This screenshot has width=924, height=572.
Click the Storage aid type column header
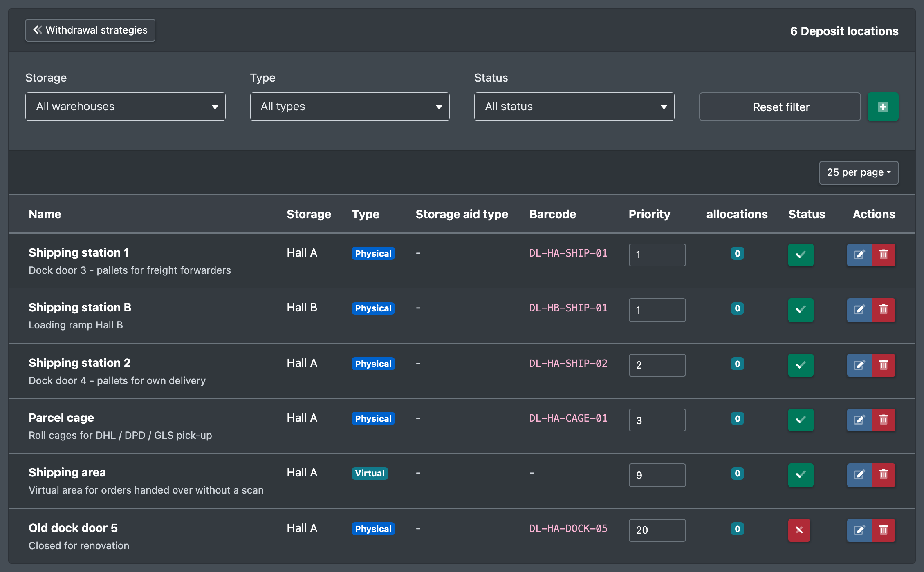tap(462, 214)
